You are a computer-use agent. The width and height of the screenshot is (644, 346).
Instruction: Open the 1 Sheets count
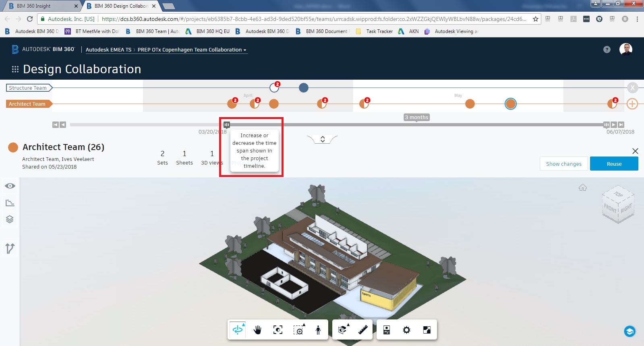tap(184, 157)
